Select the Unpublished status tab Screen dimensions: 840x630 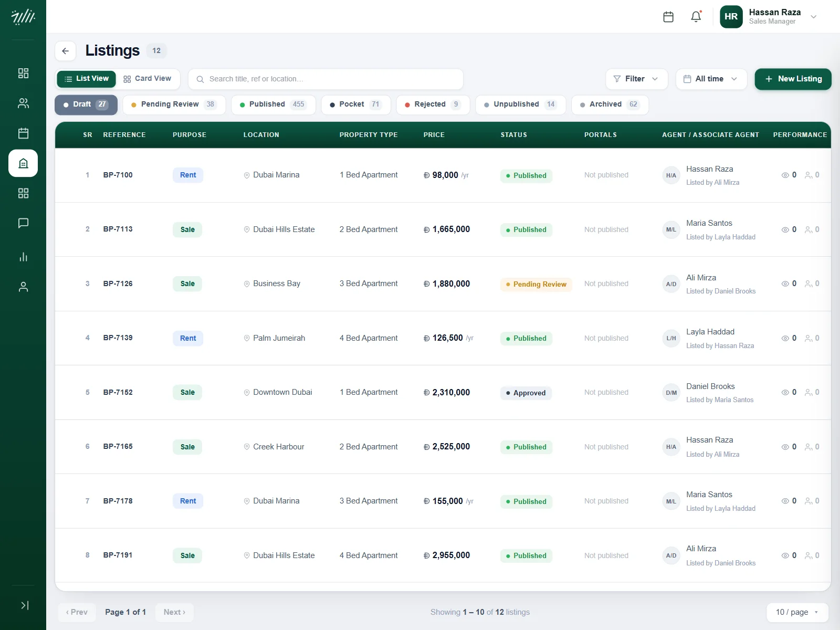tap(520, 104)
